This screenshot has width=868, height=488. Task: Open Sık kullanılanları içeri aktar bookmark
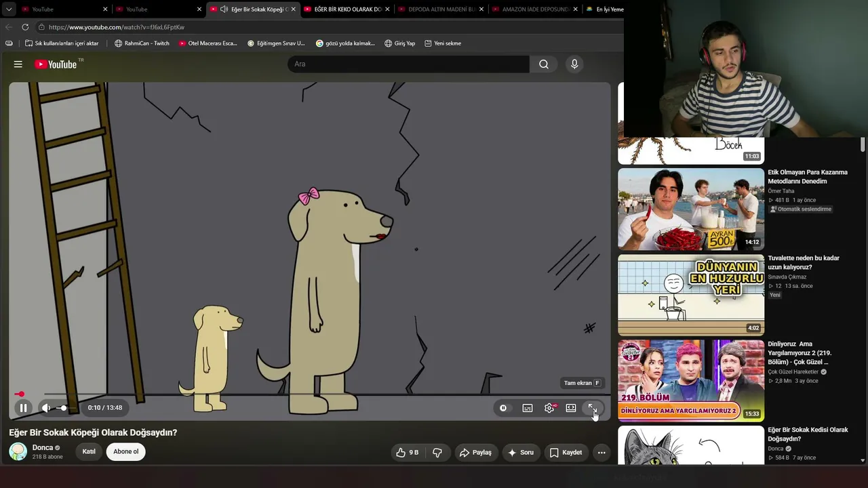[62, 43]
